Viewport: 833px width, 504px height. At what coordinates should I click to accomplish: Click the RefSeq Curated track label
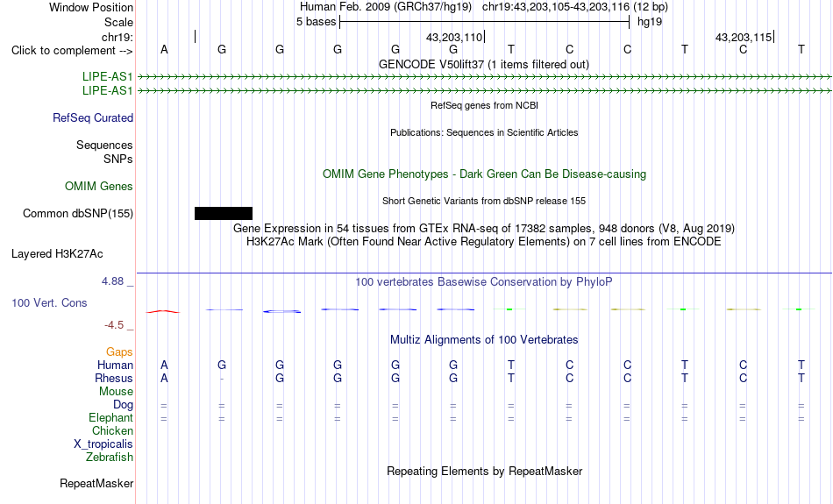(x=93, y=118)
